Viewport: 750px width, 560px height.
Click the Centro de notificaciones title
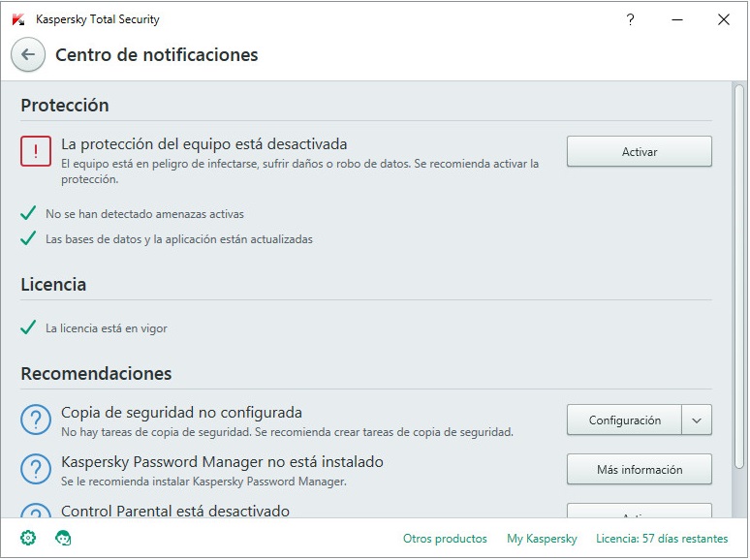[x=156, y=54]
